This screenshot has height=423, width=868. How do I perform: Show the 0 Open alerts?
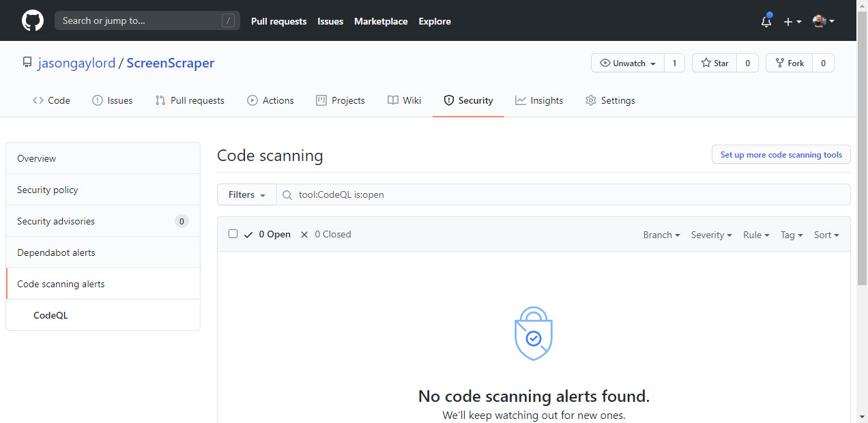pyautogui.click(x=267, y=234)
